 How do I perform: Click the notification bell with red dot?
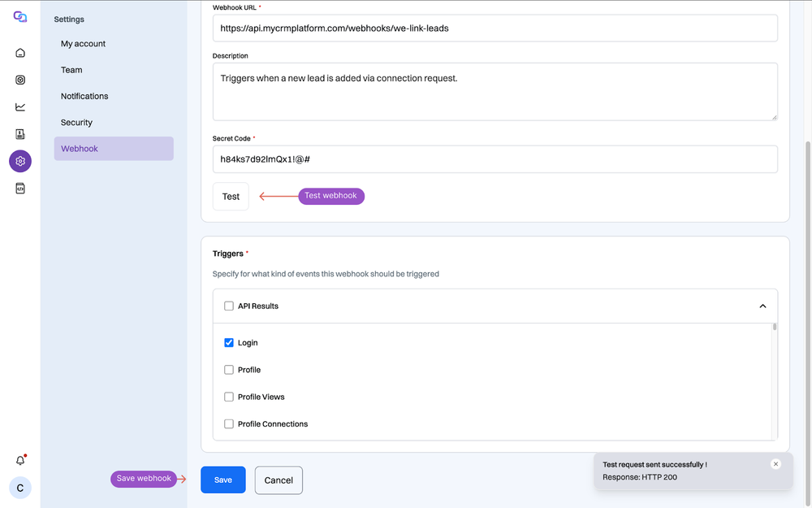19,459
